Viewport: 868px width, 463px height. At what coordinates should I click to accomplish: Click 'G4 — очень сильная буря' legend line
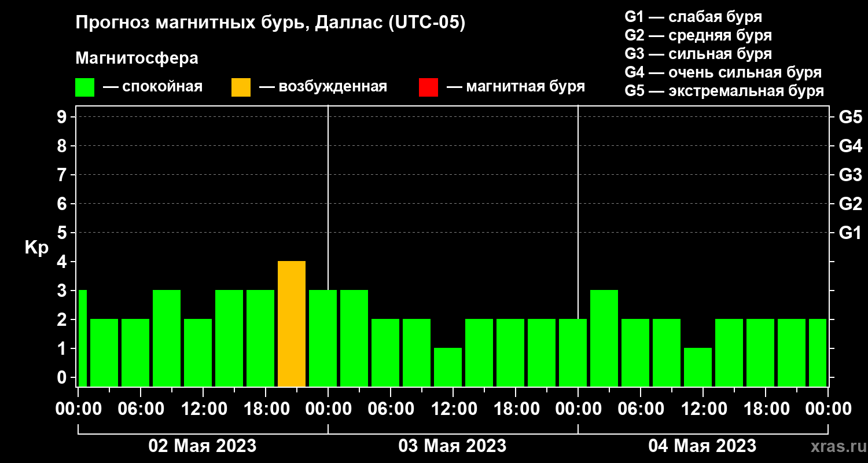(x=723, y=72)
